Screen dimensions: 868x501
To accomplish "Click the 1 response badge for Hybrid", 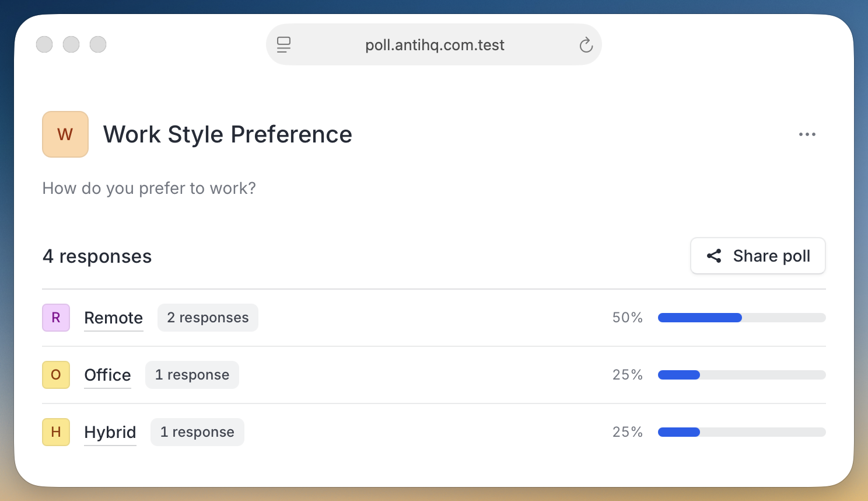I will coord(197,432).
